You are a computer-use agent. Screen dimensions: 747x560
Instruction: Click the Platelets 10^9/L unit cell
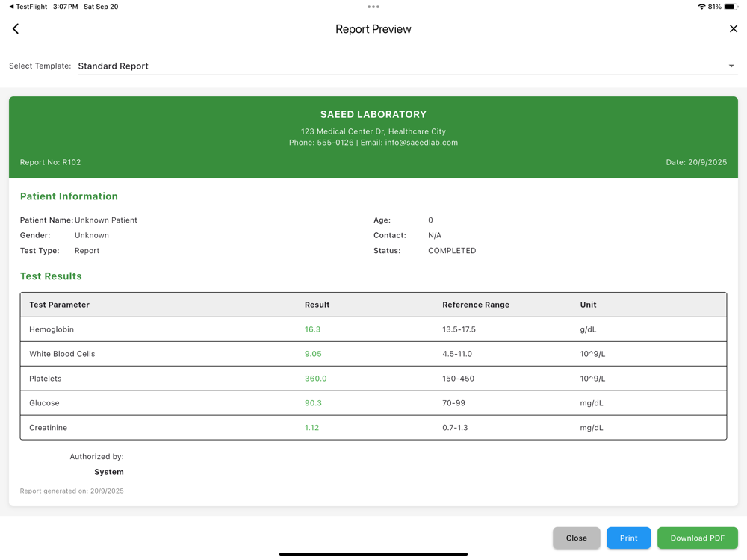pos(592,379)
